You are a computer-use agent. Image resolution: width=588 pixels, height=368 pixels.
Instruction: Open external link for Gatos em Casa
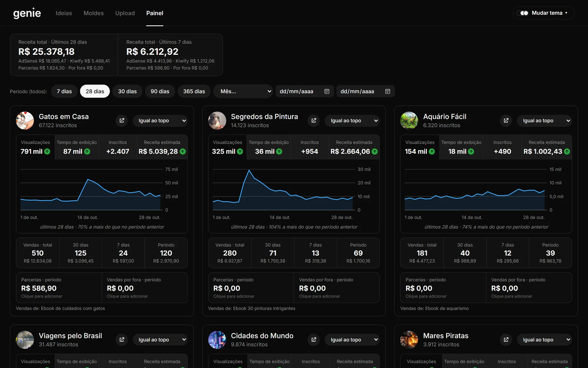coord(122,120)
